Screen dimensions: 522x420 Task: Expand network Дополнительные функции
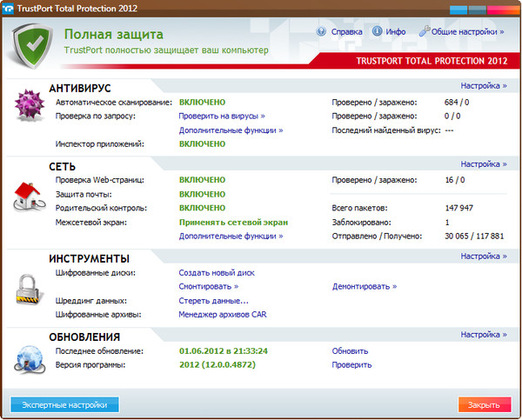[231, 237]
